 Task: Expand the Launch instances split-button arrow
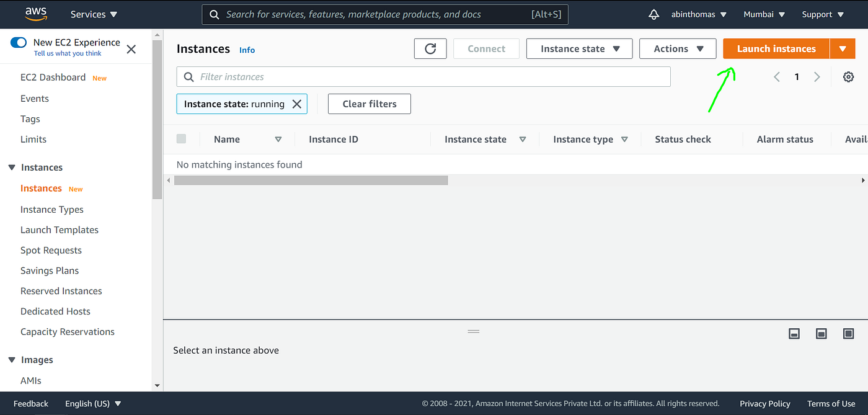(843, 48)
